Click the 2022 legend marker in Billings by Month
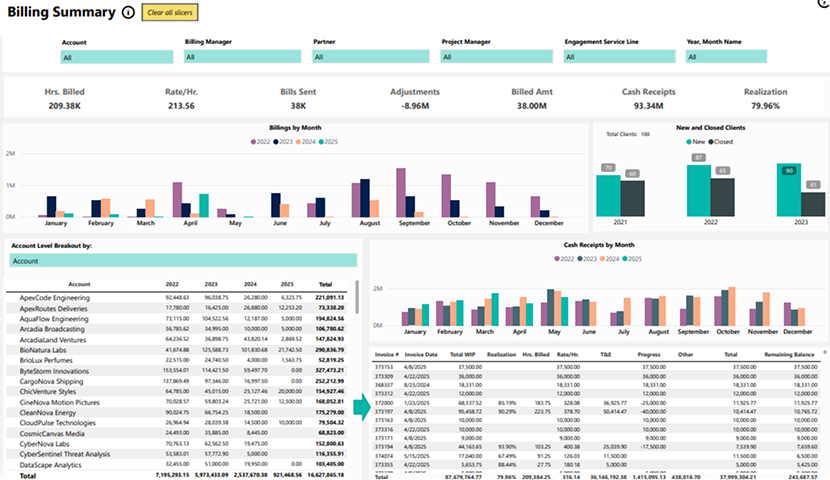 [x=252, y=142]
